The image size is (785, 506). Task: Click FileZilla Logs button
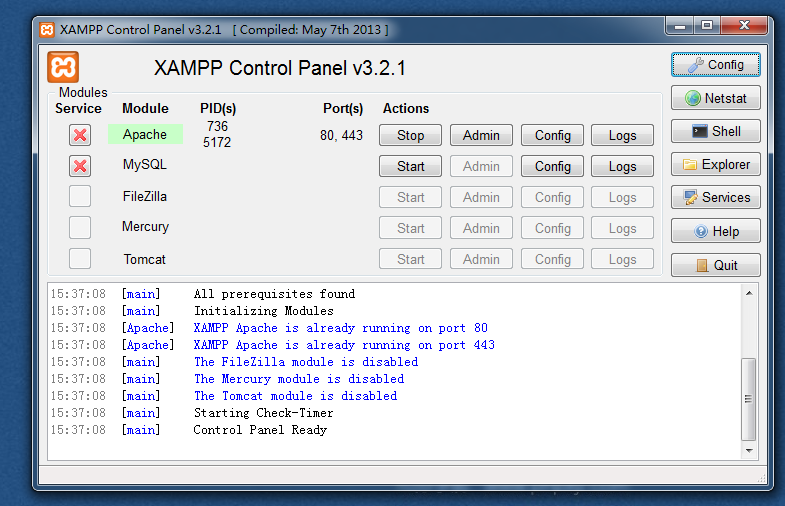(622, 197)
